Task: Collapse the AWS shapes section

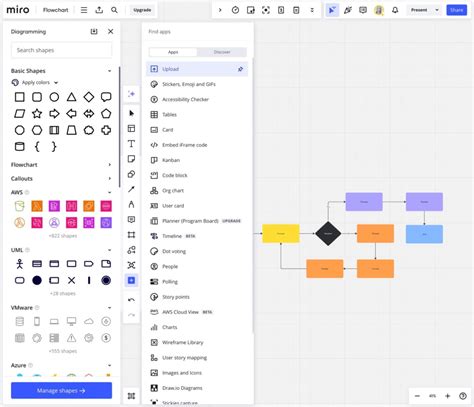Action: pyautogui.click(x=109, y=192)
